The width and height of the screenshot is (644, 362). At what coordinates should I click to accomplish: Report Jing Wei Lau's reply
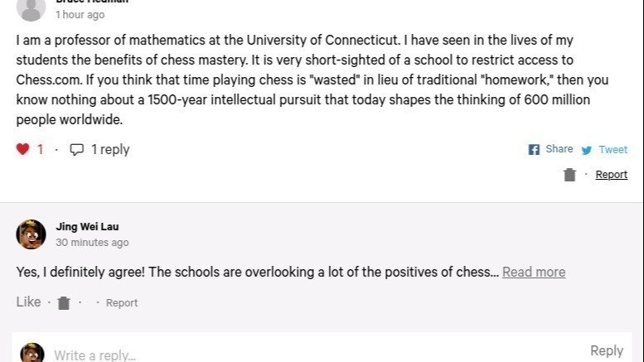coord(122,303)
